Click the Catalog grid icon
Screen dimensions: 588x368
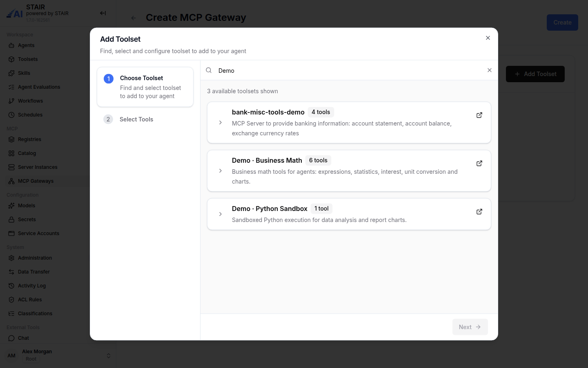pos(11,153)
